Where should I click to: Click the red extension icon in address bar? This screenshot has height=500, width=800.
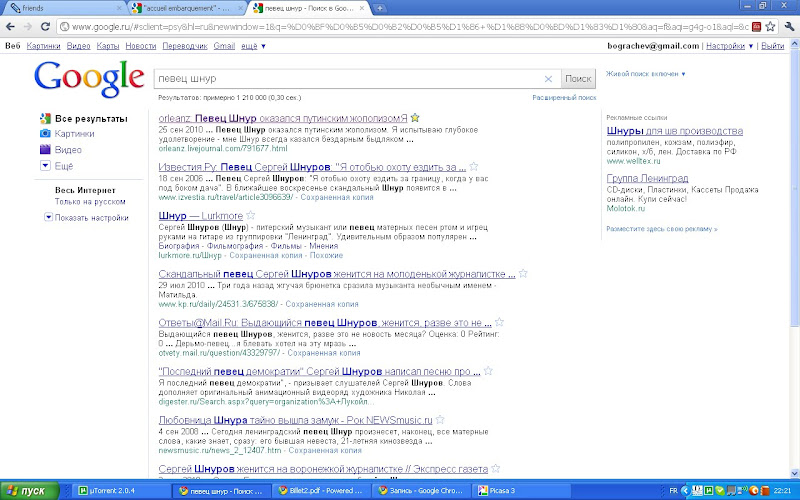click(757, 27)
